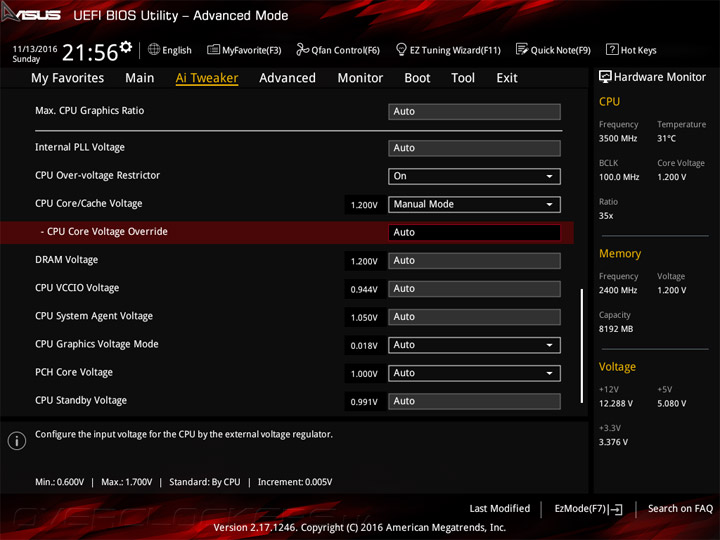Go to the Advanced tab
720x540 pixels.
tap(287, 78)
